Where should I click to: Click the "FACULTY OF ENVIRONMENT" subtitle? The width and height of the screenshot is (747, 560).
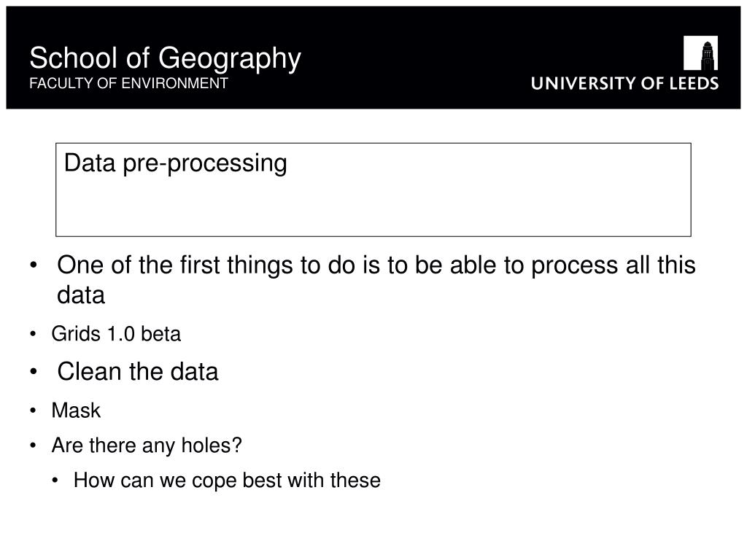(x=128, y=83)
